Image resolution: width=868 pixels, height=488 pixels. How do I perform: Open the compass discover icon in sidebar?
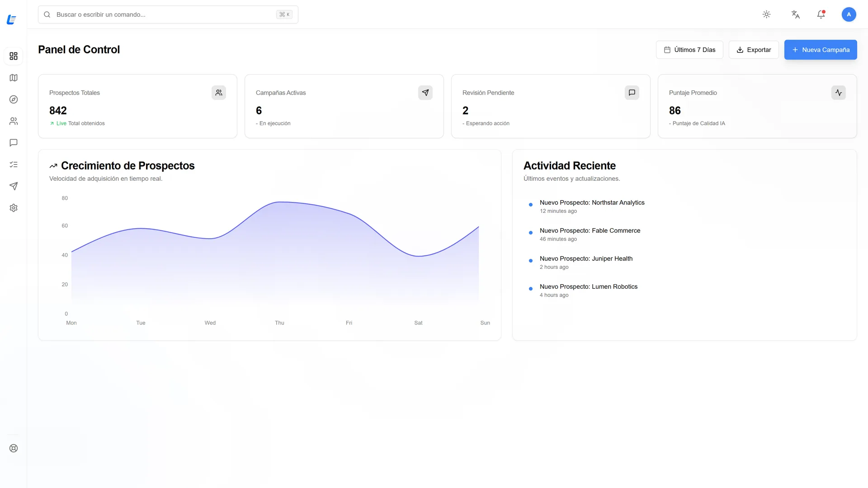coord(14,99)
